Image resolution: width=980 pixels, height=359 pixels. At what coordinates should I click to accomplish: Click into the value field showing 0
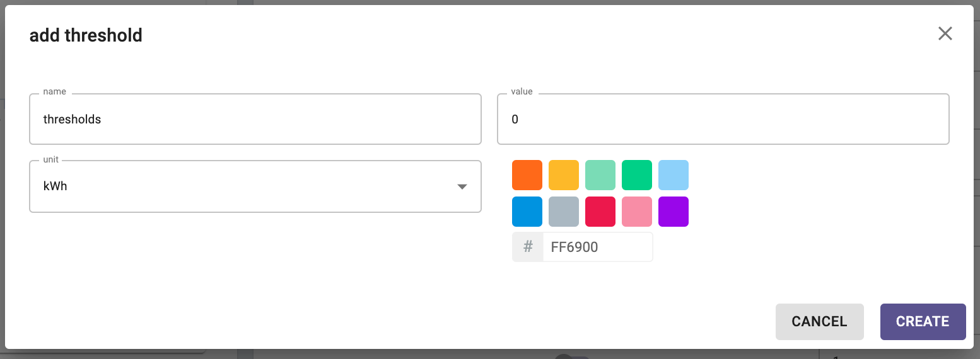click(x=723, y=119)
